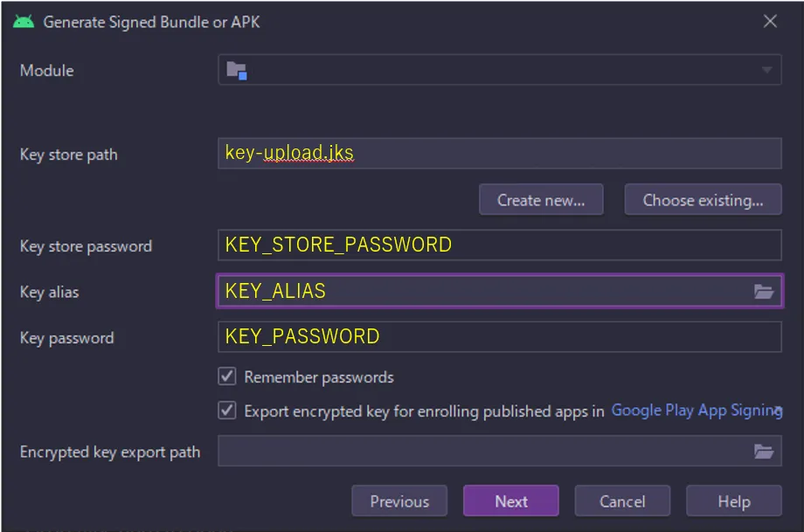This screenshot has height=532, width=804.
Task: Click the Android logo in title bar
Action: pyautogui.click(x=24, y=22)
